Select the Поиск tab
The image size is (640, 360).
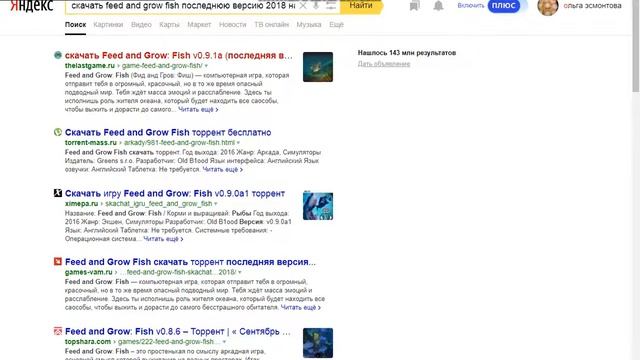coord(76,24)
